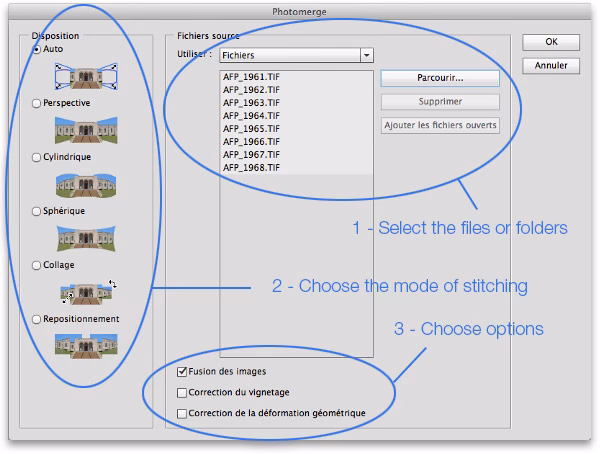Viewport: 600px width, 454px height.
Task: Select the Collage layout radio button
Action: tap(36, 265)
